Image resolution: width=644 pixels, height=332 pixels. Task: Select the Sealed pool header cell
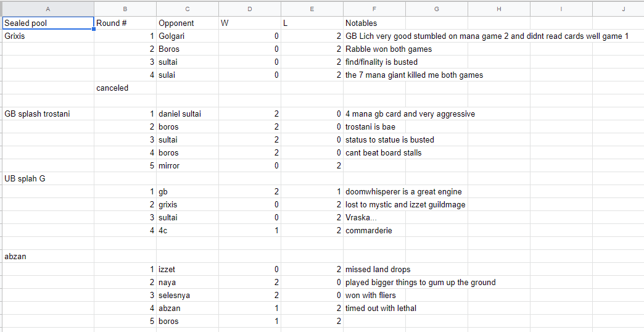[49, 23]
